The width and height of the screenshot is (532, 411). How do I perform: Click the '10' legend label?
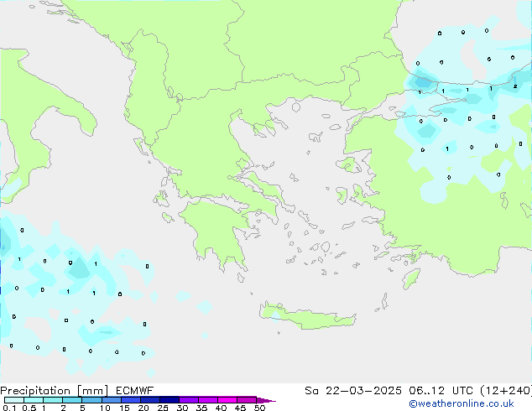coord(105,408)
